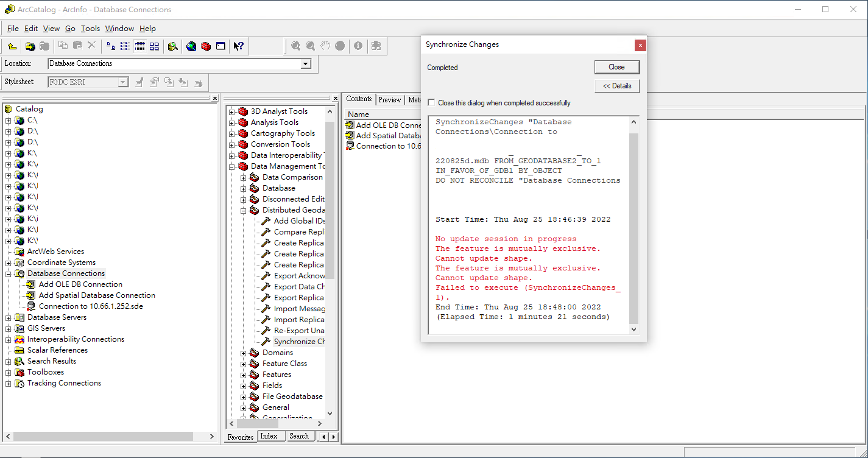Click the Zoom Out geography icon
Image resolution: width=868 pixels, height=458 pixels.
point(310,46)
